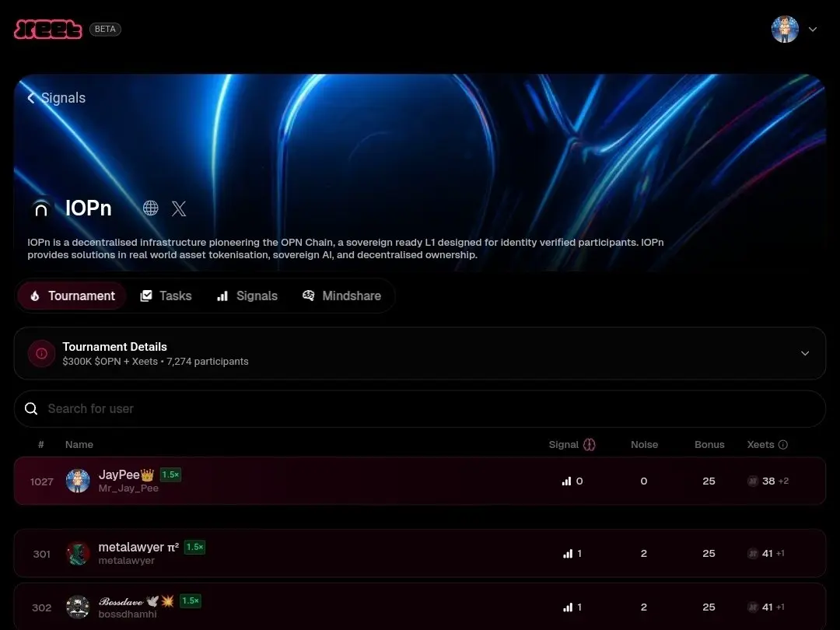Viewport: 840px width, 630px height.
Task: Click the Search for user field
Action: [419, 409]
